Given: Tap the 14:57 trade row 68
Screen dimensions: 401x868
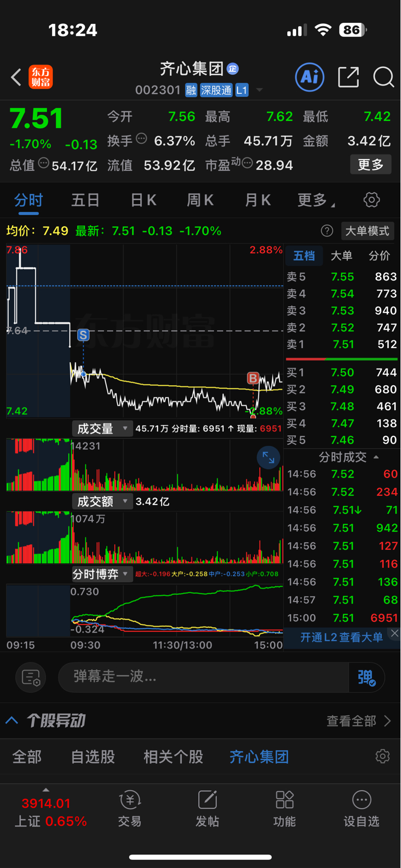Looking at the screenshot, I should pyautogui.click(x=342, y=600).
